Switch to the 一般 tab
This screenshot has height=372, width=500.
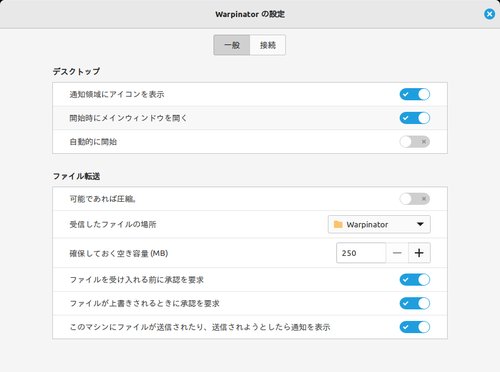232,45
